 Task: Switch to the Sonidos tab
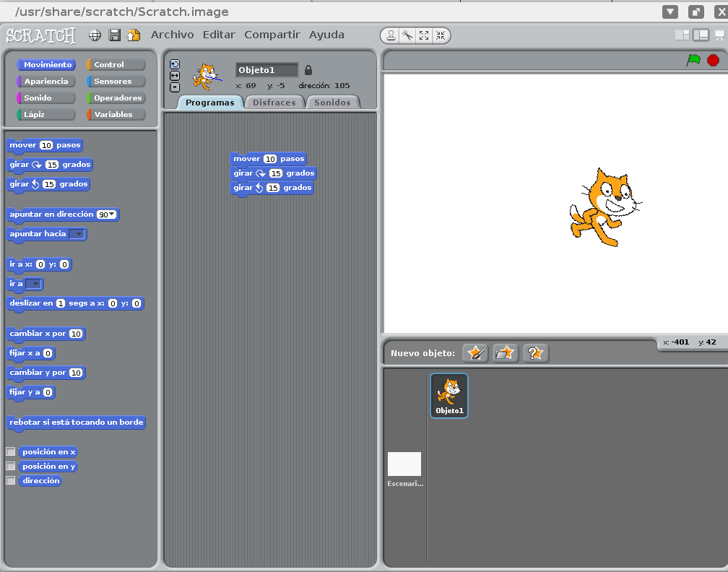click(332, 103)
